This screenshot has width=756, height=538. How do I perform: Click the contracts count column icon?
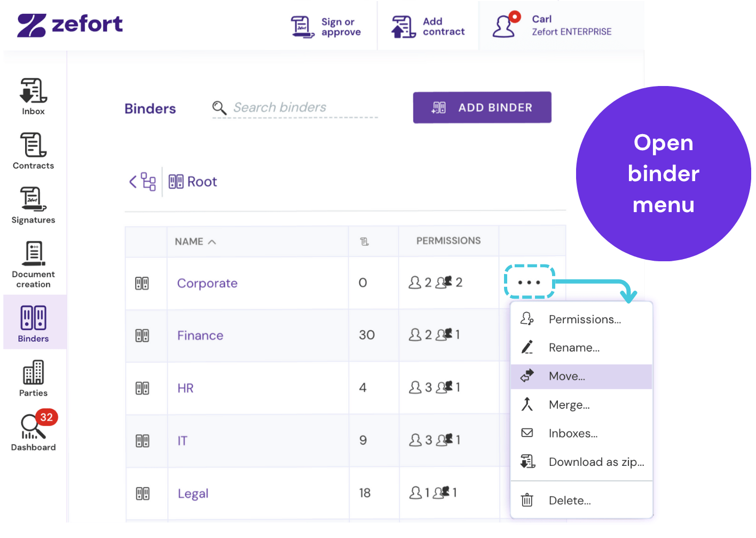pos(365,241)
